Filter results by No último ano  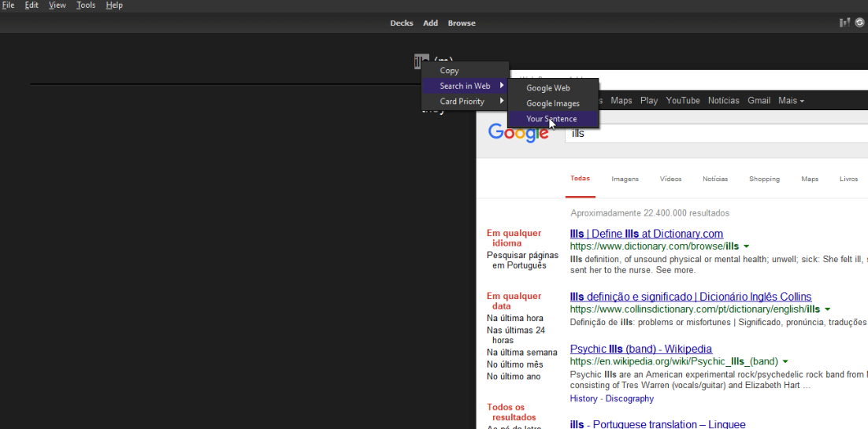click(x=514, y=377)
